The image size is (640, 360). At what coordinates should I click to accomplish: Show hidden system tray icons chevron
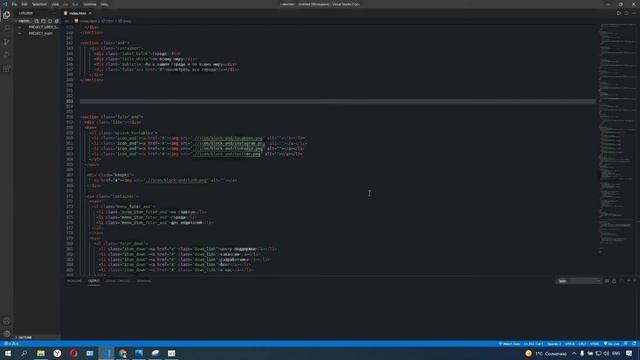click(x=574, y=353)
